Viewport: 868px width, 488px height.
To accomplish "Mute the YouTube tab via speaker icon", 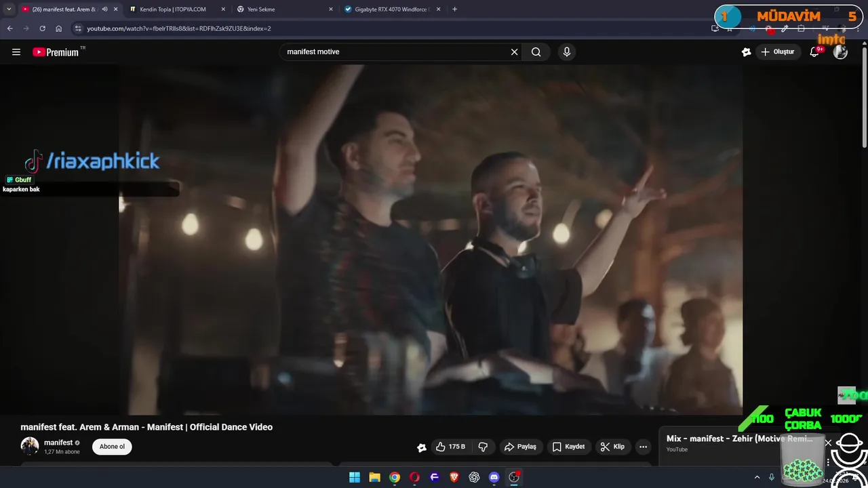I will tap(104, 9).
